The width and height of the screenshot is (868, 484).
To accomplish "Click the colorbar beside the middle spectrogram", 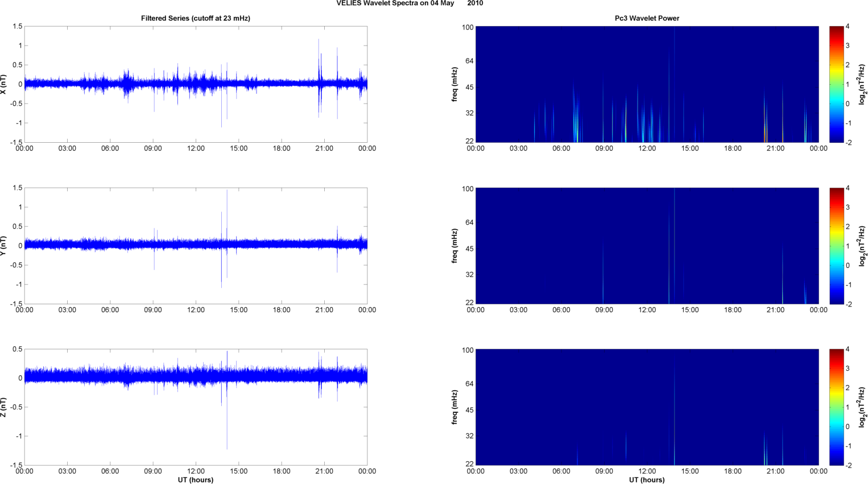I will tap(836, 246).
